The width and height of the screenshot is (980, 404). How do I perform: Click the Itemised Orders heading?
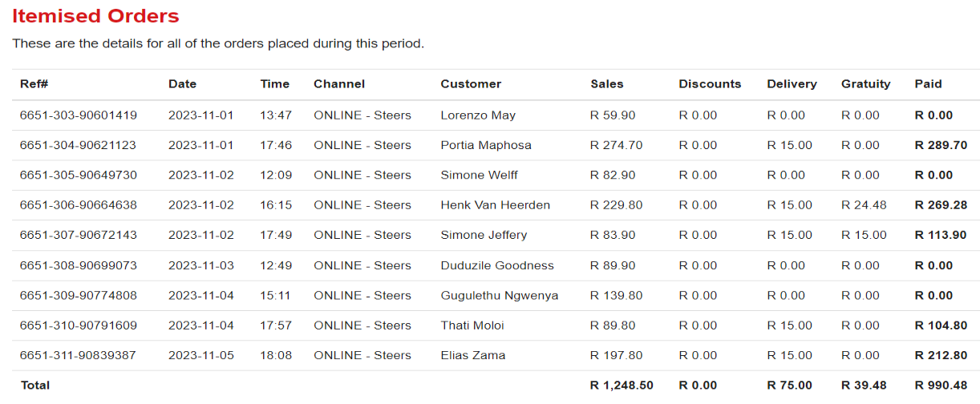point(95,16)
